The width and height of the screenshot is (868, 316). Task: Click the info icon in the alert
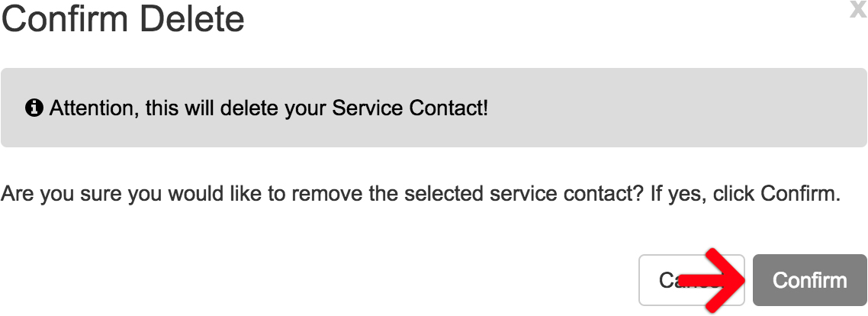[34, 108]
